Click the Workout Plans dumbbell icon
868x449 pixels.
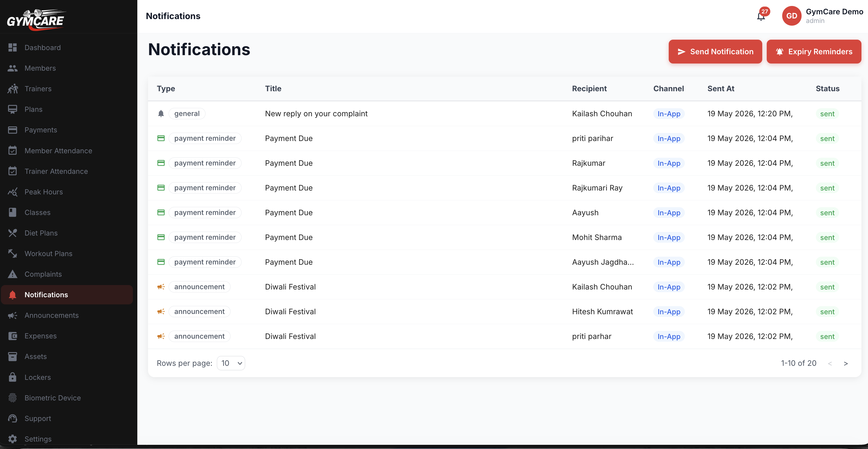(13, 254)
